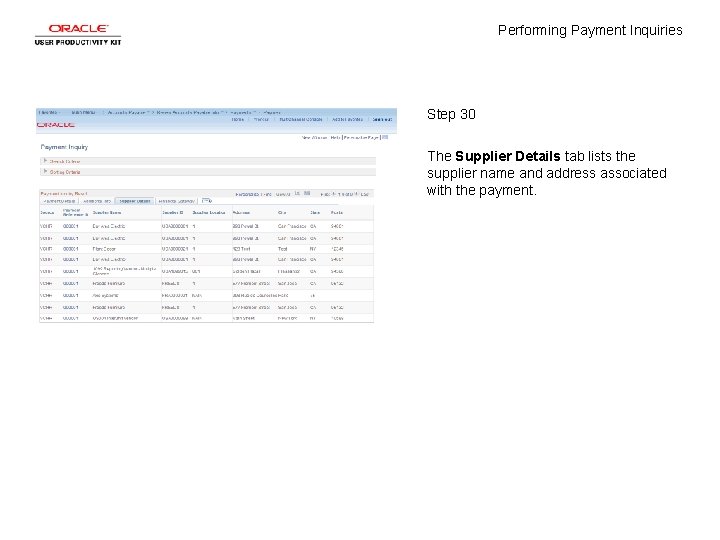Switch to the Financial Gateway tab
This screenshot has width=720, height=540.
(177, 201)
